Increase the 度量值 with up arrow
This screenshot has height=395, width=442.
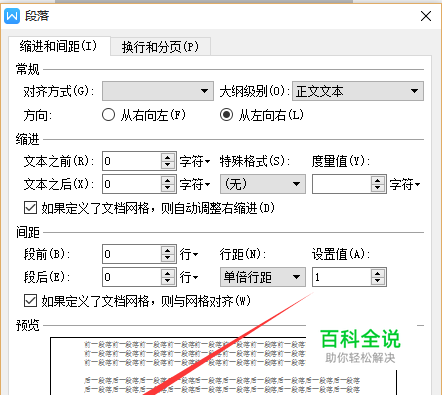(x=377, y=180)
